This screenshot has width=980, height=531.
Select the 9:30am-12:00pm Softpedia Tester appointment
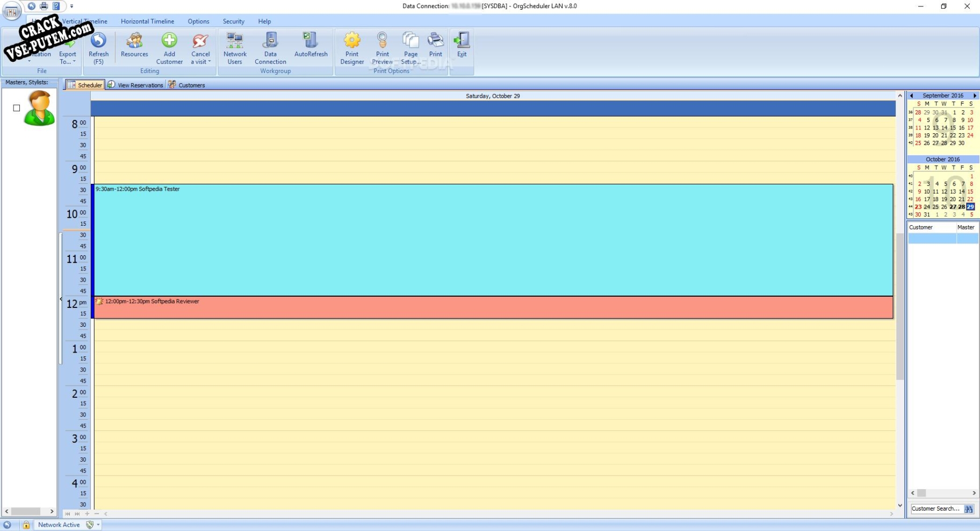point(493,240)
